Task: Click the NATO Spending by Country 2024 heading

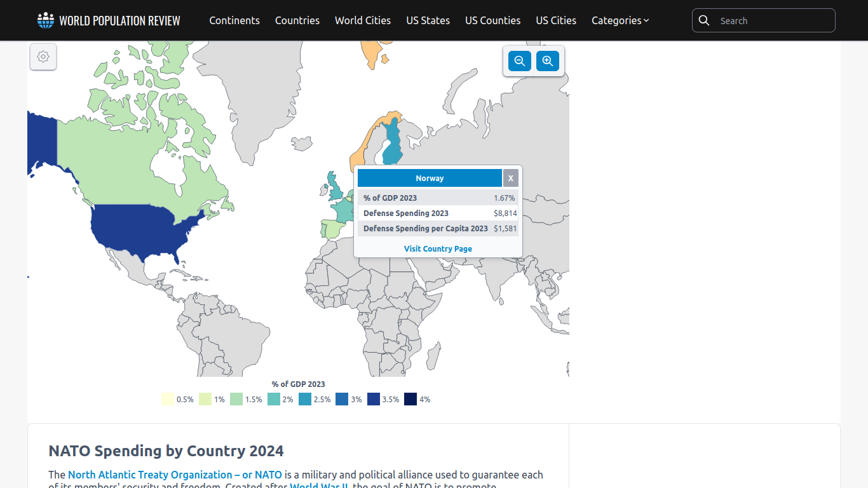Action: click(166, 451)
